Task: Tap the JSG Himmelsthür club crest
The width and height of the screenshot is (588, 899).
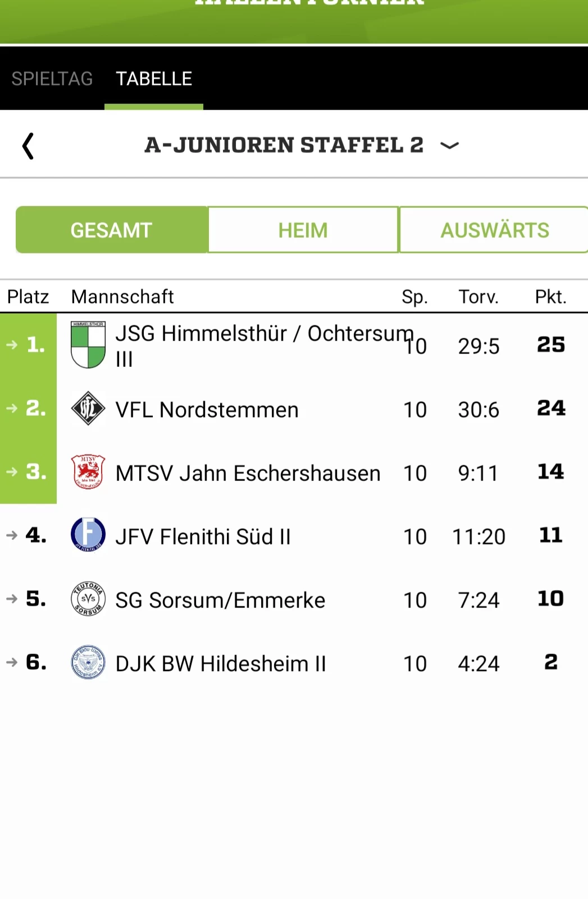Action: click(88, 344)
